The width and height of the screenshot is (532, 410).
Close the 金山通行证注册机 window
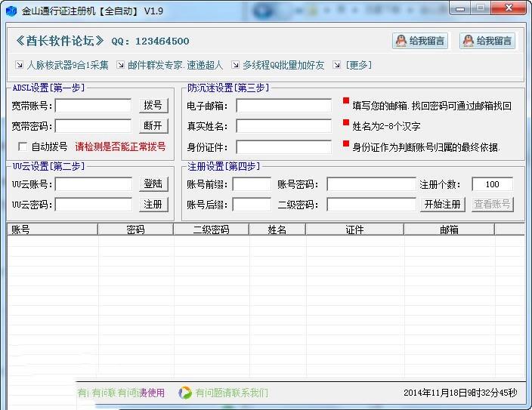tap(509, 8)
